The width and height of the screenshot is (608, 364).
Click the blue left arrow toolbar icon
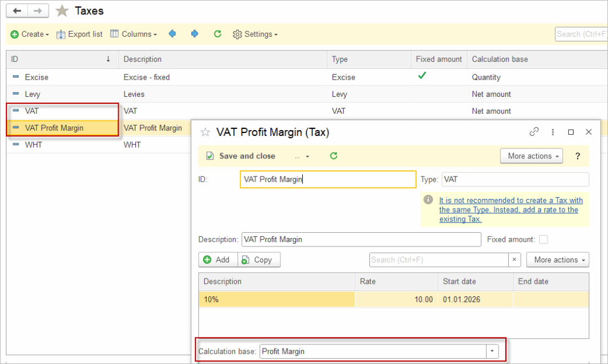pyautogui.click(x=173, y=34)
